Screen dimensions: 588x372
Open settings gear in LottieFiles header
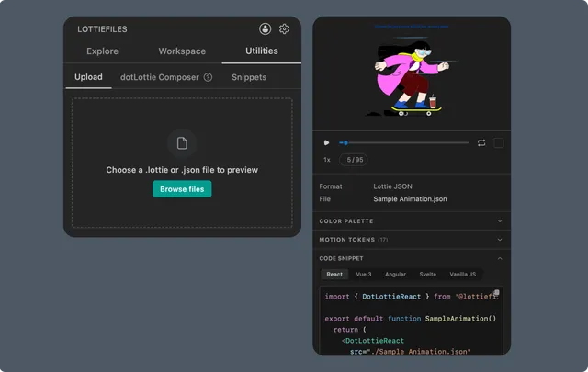tap(284, 28)
